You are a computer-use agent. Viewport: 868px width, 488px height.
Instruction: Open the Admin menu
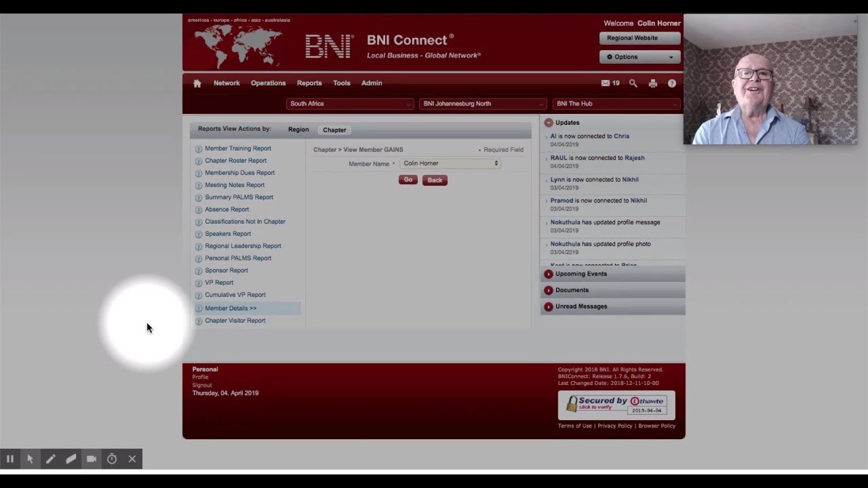372,83
